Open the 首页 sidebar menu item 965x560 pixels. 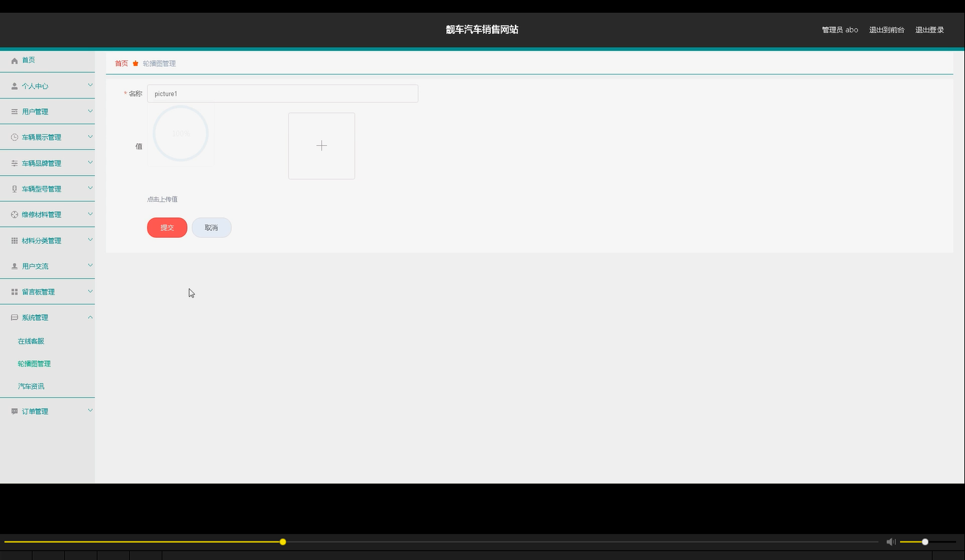pos(47,60)
